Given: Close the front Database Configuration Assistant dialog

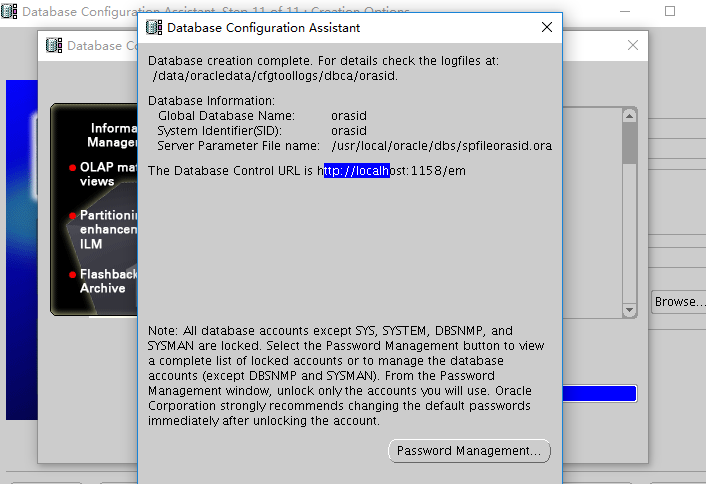Looking at the screenshot, I should (x=547, y=27).
